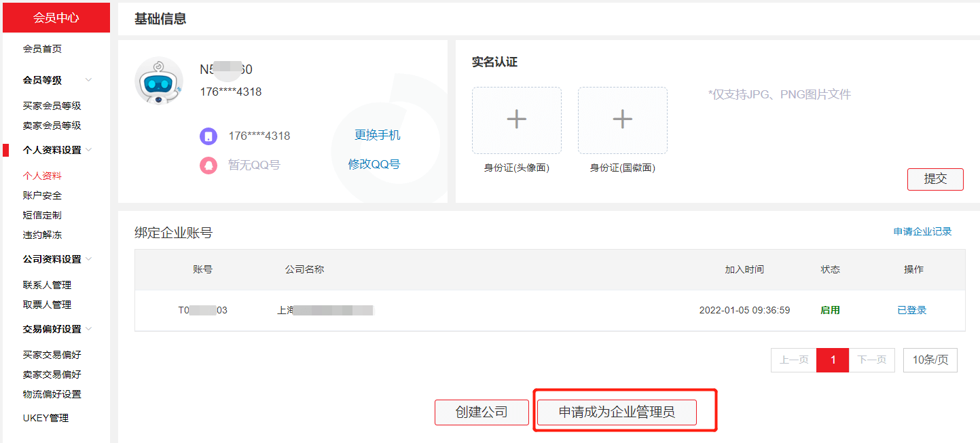
Task: Toggle the 交易偏好设置 section chevron
Action: [88, 329]
